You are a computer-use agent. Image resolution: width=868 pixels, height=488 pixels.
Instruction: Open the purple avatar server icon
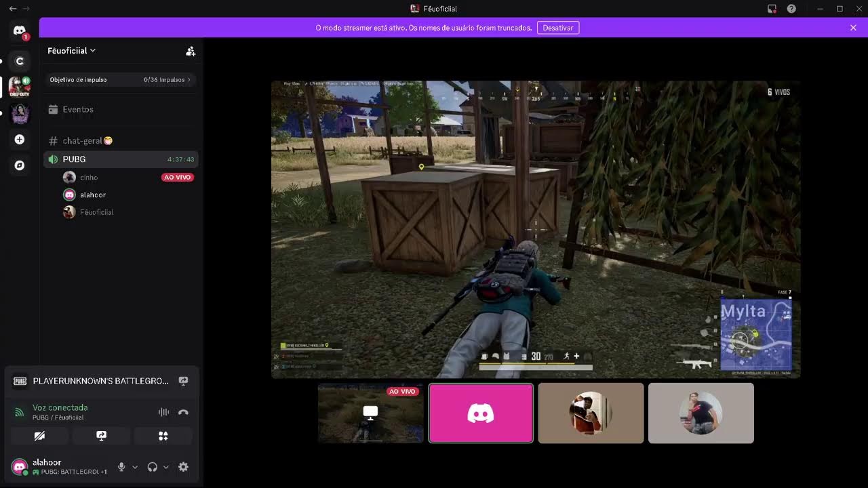20,113
